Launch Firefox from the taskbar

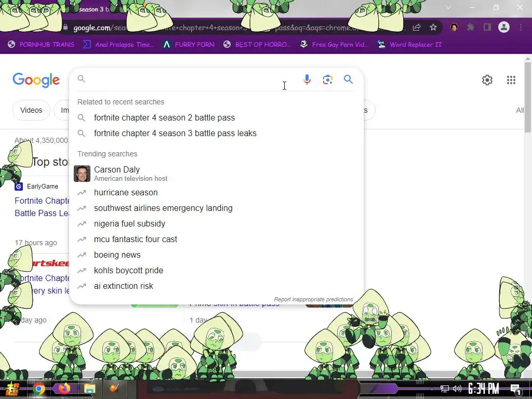pos(64,389)
